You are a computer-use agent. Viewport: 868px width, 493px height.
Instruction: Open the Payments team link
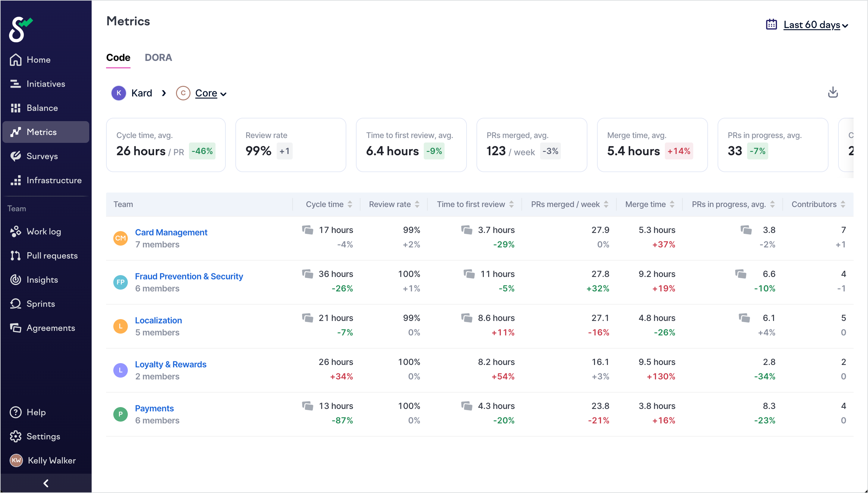(154, 408)
